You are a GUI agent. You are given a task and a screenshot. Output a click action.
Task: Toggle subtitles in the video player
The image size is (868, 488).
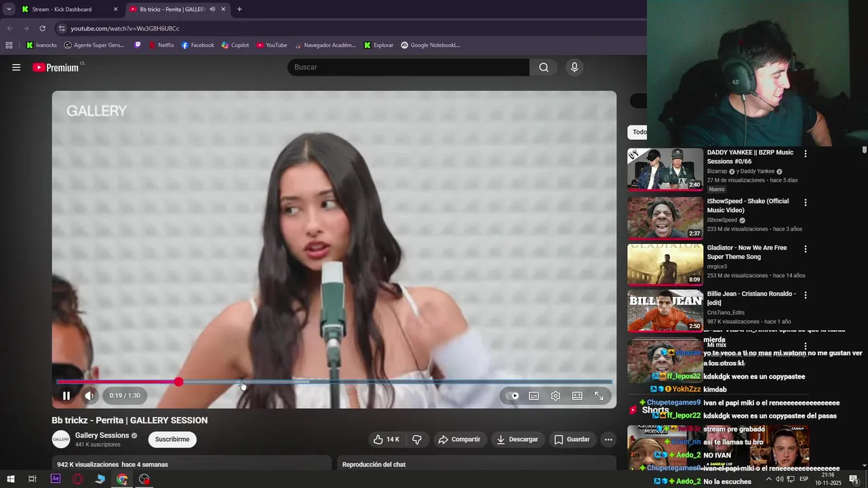534,396
